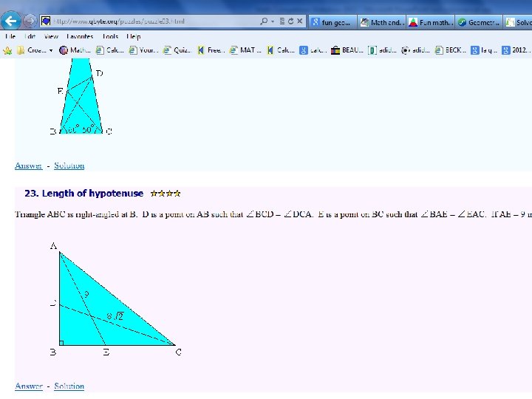The image size is (532, 399).
Task: Switch to the 'Fun math..' tab
Action: point(430,22)
